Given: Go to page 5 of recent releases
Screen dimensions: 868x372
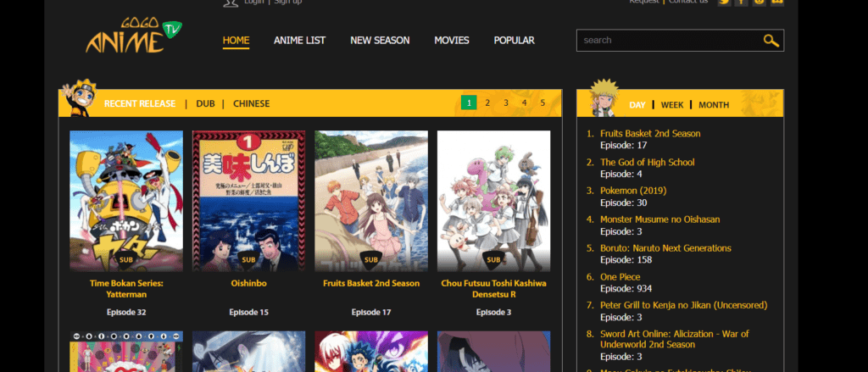Looking at the screenshot, I should pos(542,103).
